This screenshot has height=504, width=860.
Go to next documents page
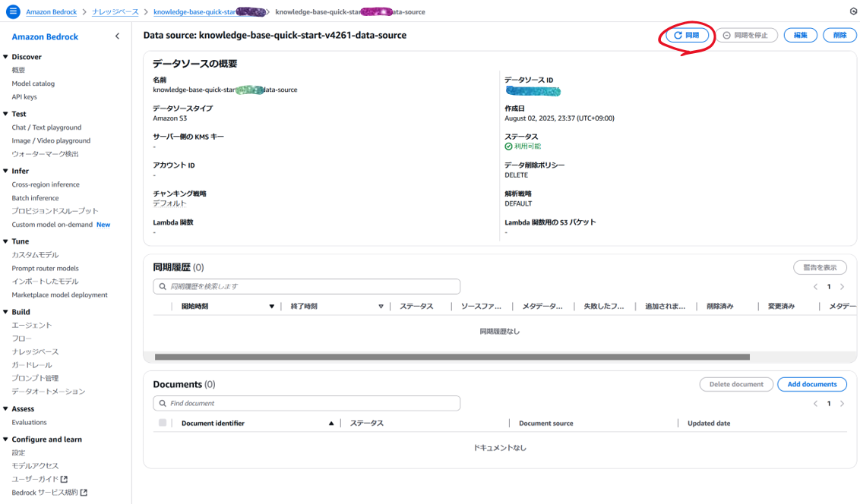tap(843, 403)
